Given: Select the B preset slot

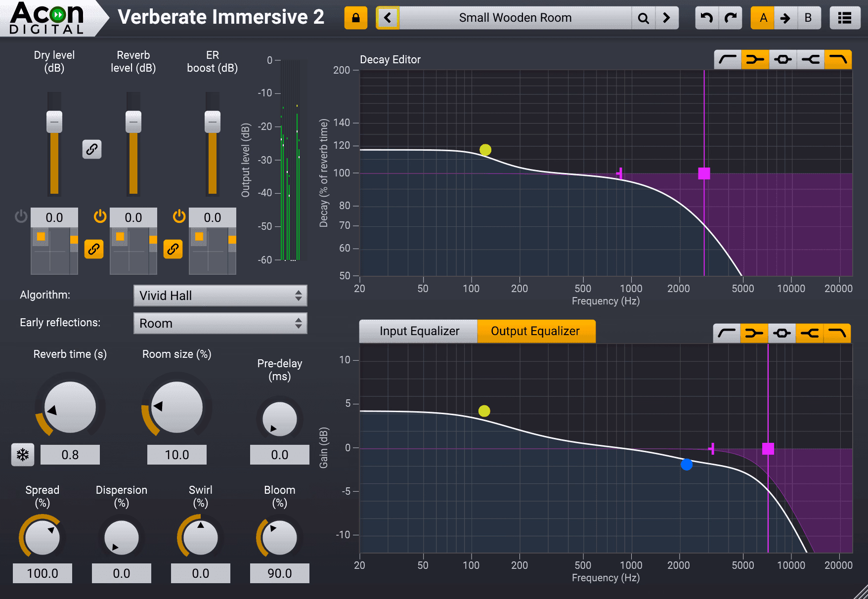Looking at the screenshot, I should (808, 18).
